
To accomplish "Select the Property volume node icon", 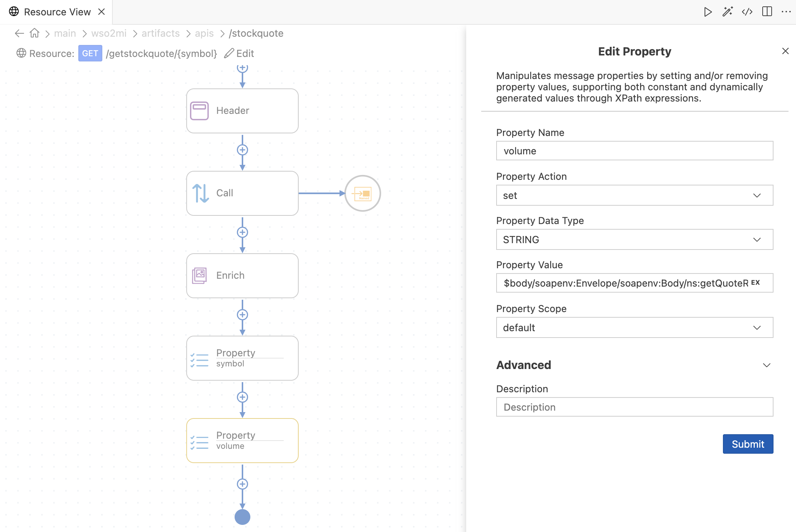I will tap(199, 442).
